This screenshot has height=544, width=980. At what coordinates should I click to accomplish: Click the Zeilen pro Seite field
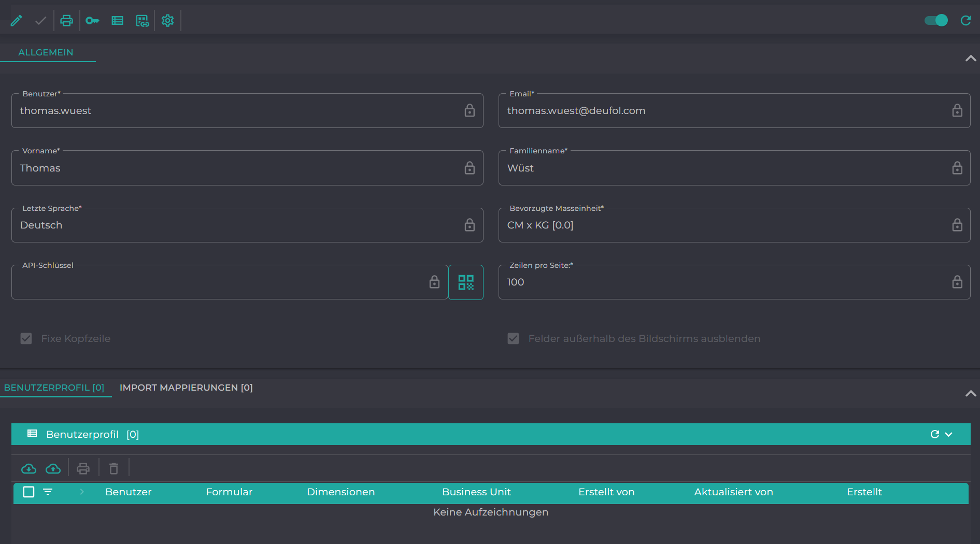point(734,282)
